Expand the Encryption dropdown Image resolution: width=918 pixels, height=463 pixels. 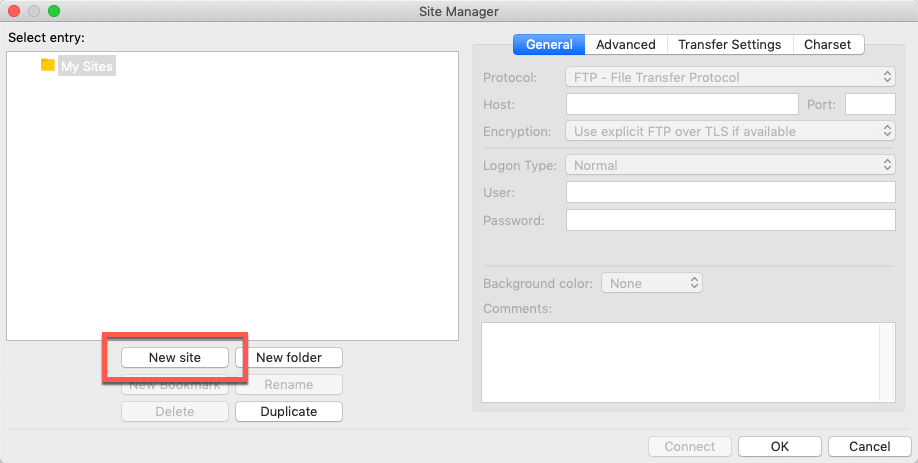(x=730, y=131)
